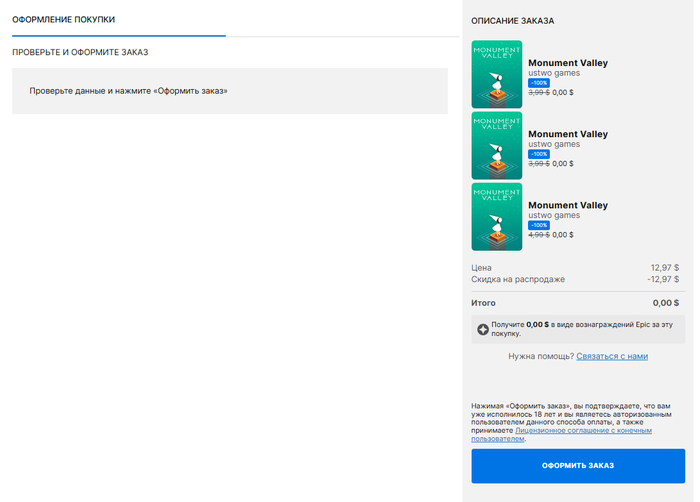Click the Скидка на распродаже value -12,97 $
The height and width of the screenshot is (502, 700).
[x=662, y=279]
